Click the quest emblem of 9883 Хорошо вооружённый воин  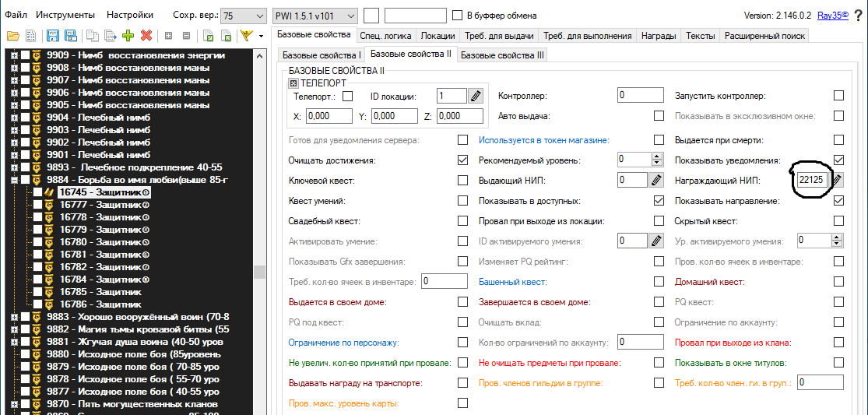click(37, 317)
